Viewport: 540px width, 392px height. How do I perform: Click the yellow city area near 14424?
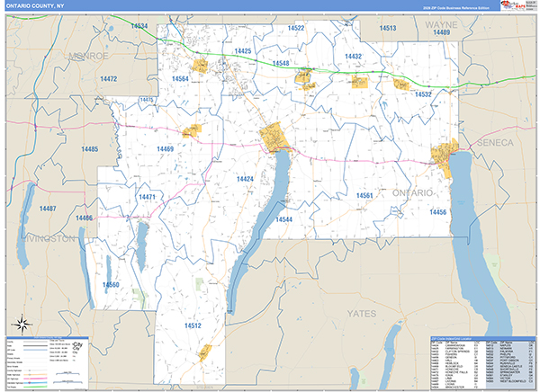tap(274, 138)
